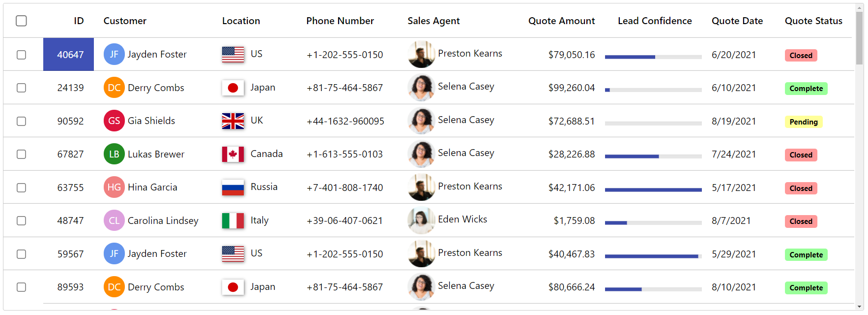Click Jayden Foster's JF avatar in row 40647
The height and width of the screenshot is (315, 868).
pos(114,54)
